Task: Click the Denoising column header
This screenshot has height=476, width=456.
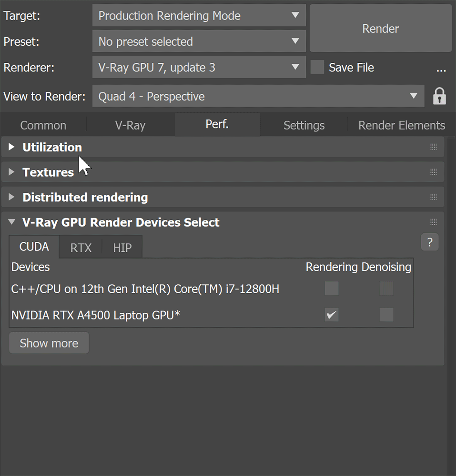Action: [386, 267]
